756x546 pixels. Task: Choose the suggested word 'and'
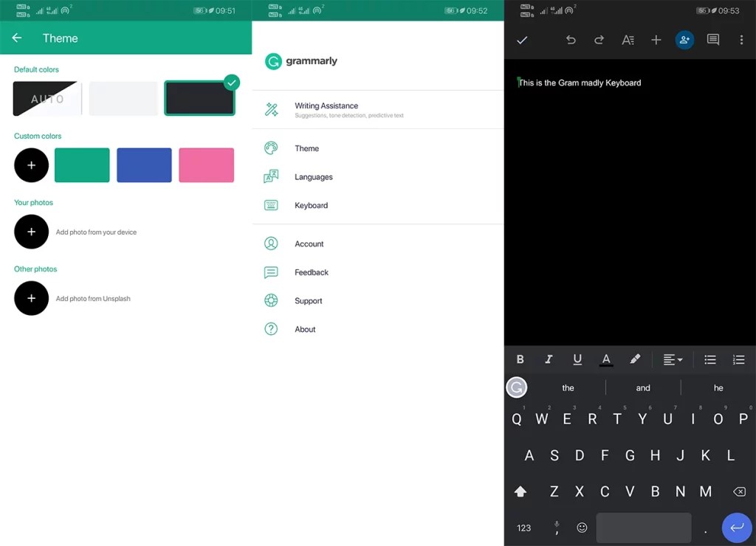click(x=642, y=387)
